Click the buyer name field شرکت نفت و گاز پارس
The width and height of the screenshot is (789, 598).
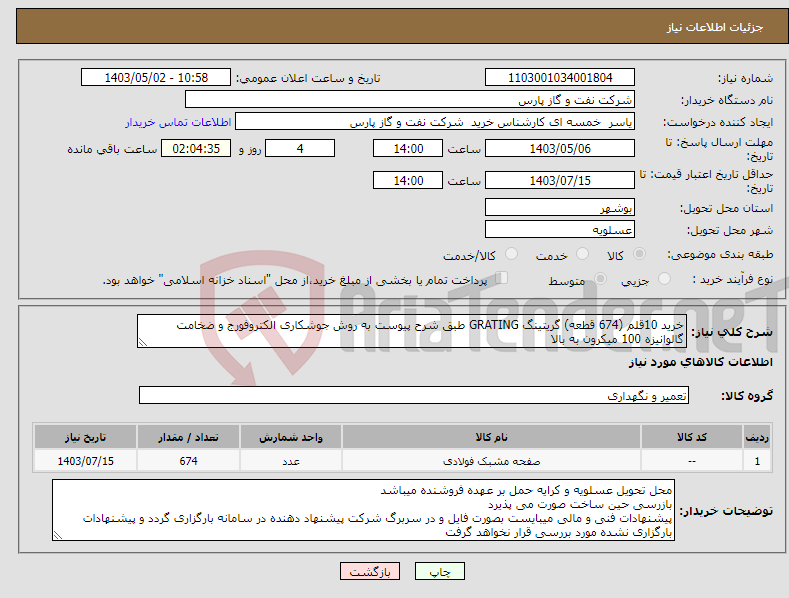(x=410, y=99)
